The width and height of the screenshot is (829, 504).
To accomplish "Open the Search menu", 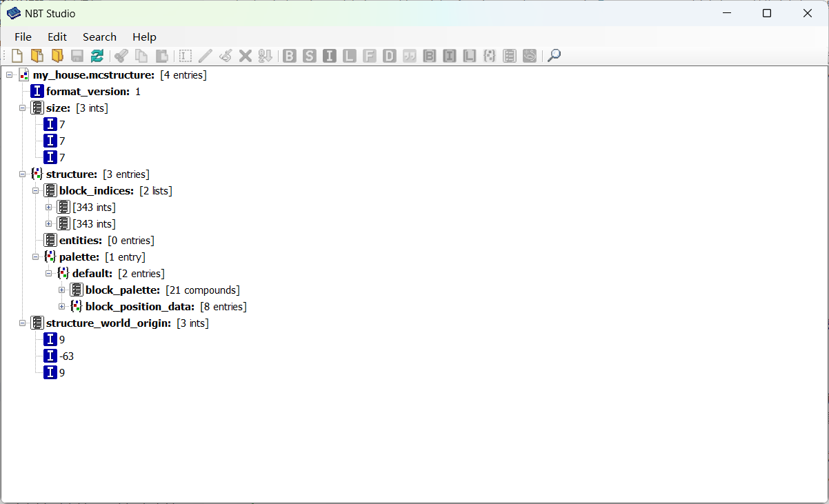I will pos(99,37).
